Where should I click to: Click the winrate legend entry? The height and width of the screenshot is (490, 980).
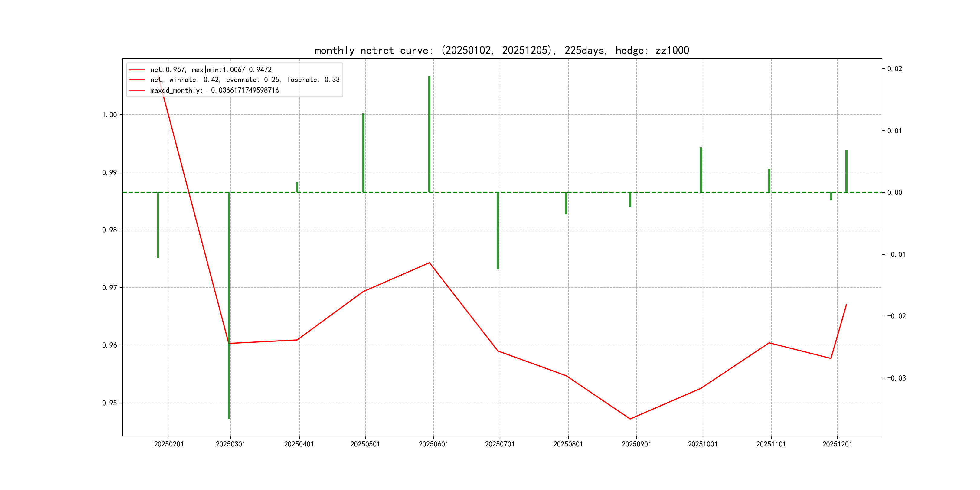point(245,80)
